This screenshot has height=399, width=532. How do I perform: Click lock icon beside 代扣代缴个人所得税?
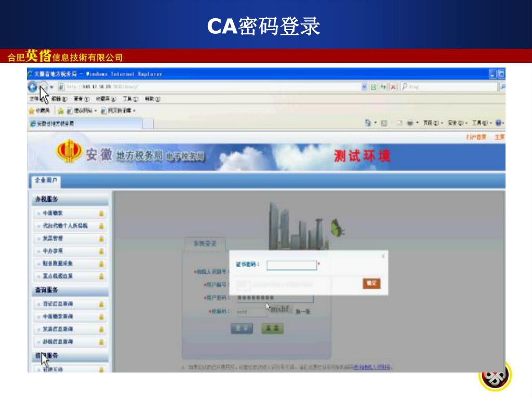click(x=101, y=226)
